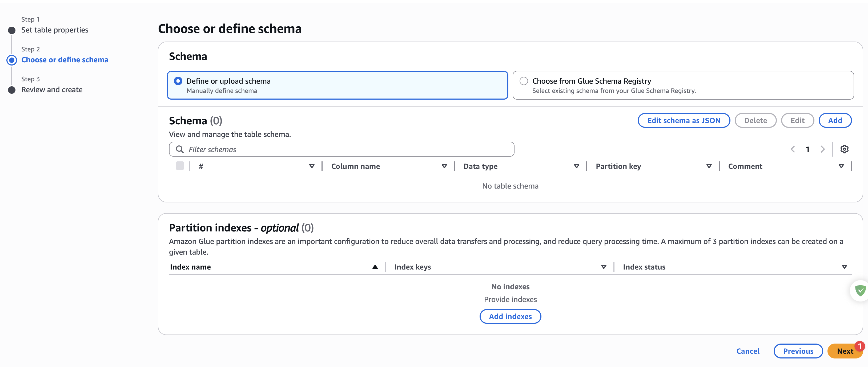Tick the select-all schema checkbox

180,166
